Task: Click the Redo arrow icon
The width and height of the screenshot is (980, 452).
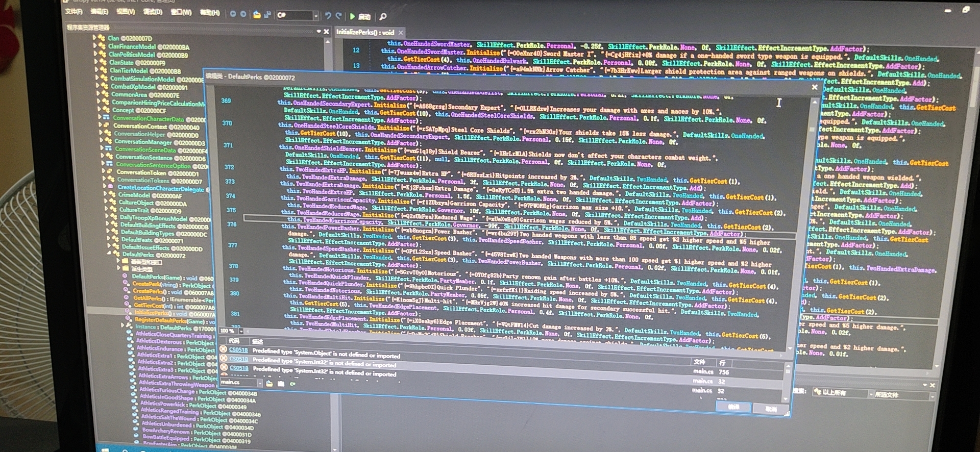Action: coord(338,16)
